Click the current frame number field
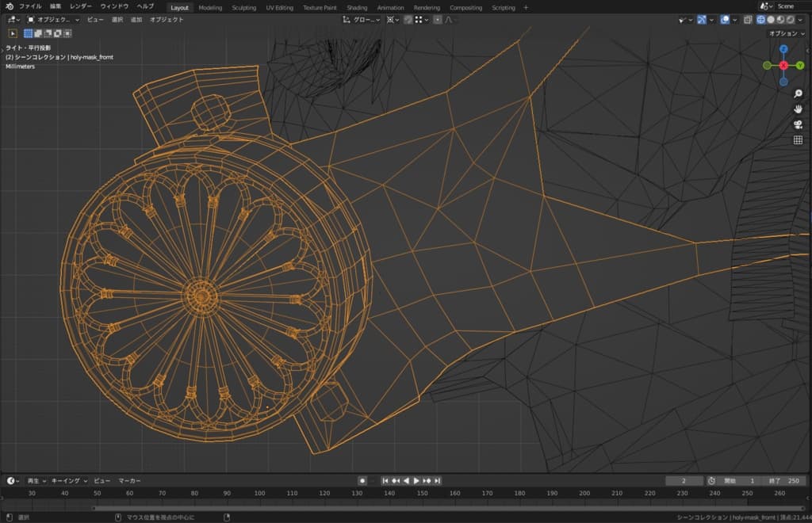Screen dimensions: 812x523 pos(684,481)
